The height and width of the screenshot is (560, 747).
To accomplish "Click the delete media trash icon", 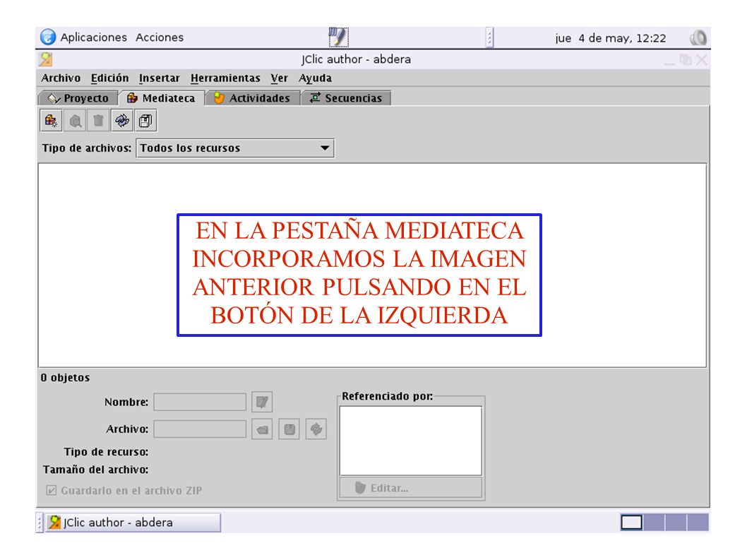I will 98,121.
